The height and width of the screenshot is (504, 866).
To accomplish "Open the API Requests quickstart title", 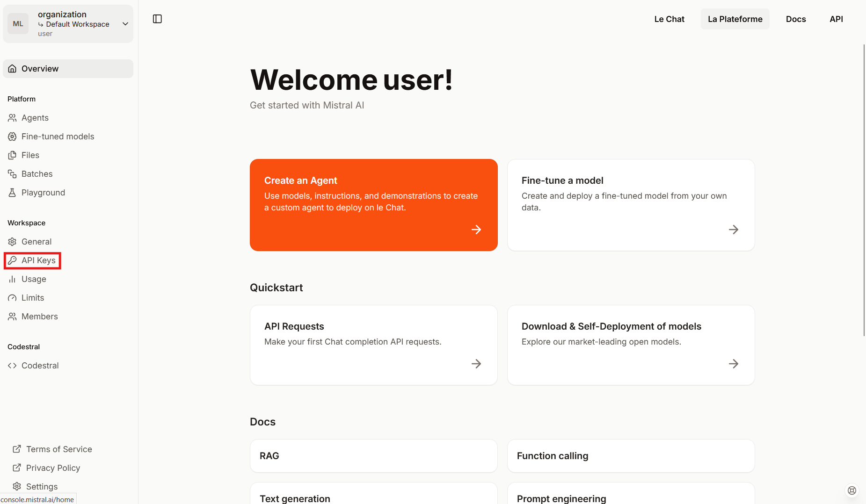I will [294, 326].
